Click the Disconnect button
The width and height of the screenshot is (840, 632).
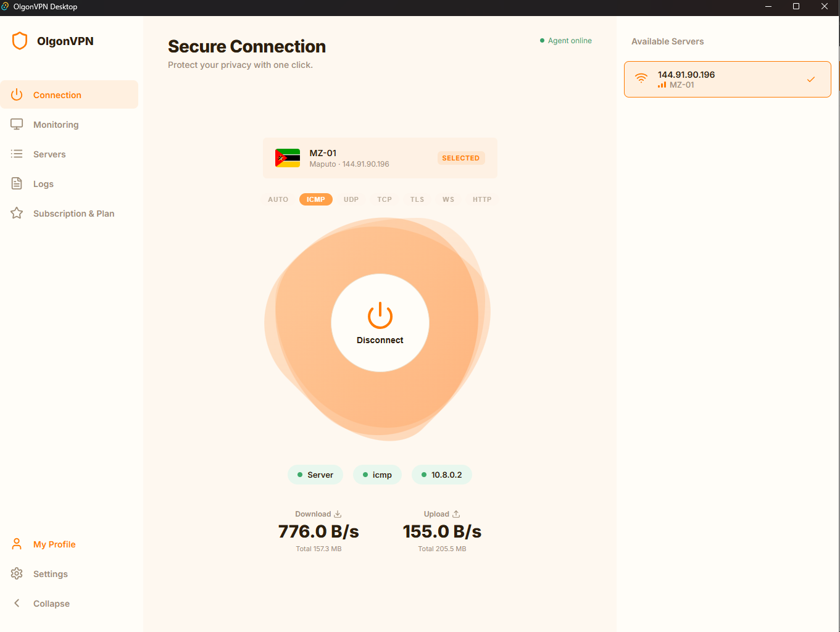(x=380, y=323)
